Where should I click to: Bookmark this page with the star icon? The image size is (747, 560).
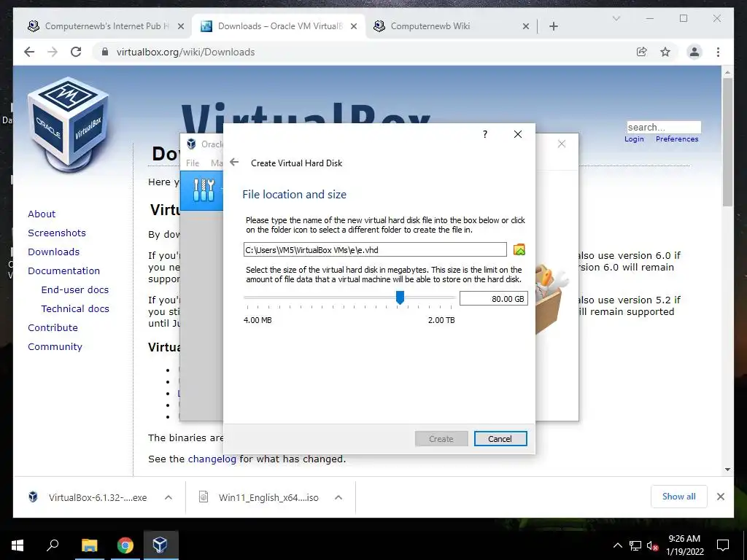coord(665,52)
